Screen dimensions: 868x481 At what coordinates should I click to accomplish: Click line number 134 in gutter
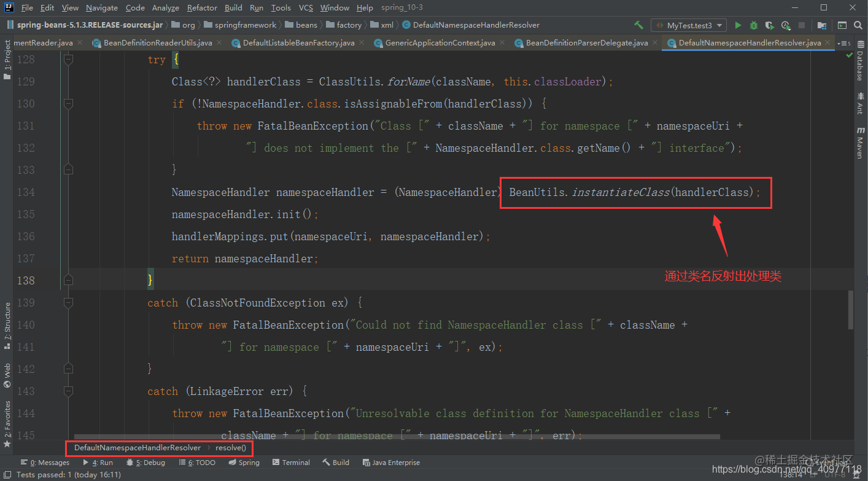click(26, 192)
